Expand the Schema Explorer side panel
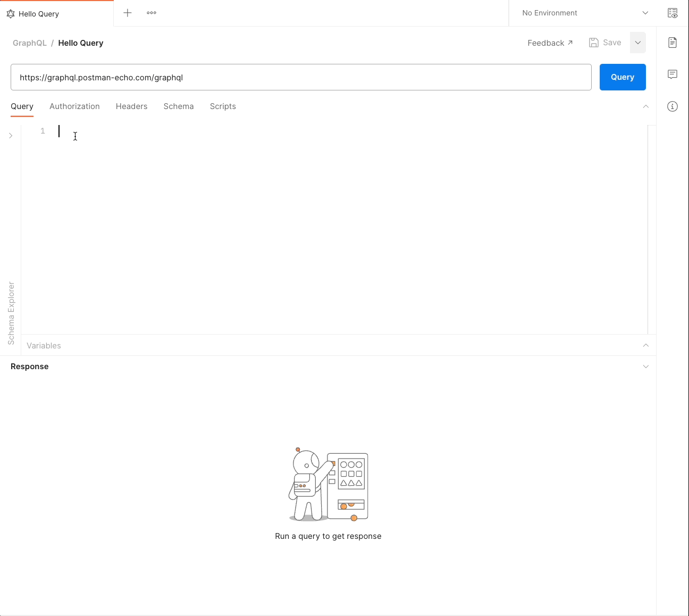This screenshot has width=689, height=616. point(11,136)
